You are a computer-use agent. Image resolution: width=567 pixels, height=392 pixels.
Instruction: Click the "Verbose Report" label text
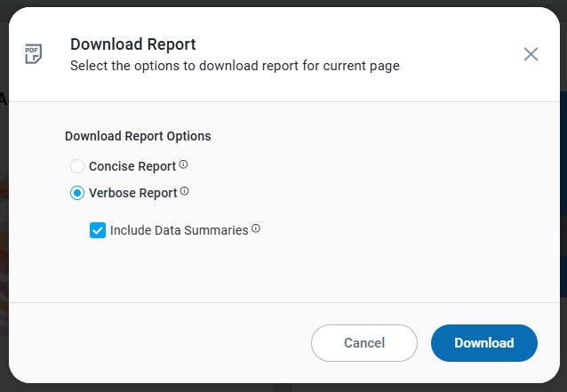coord(133,193)
